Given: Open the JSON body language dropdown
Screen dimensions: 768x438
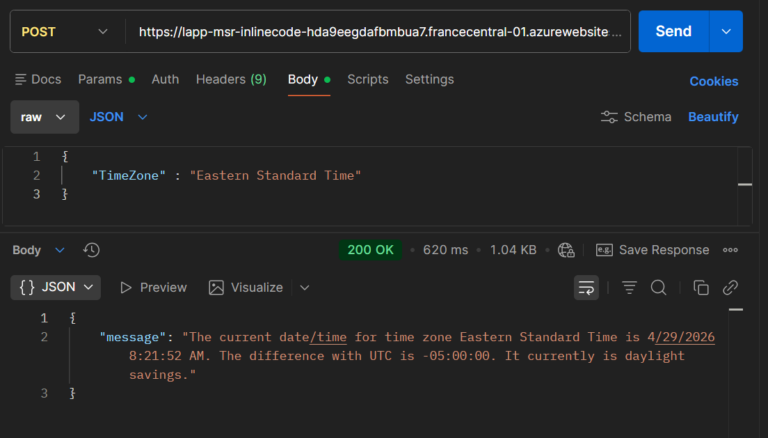Looking at the screenshot, I should tap(119, 117).
